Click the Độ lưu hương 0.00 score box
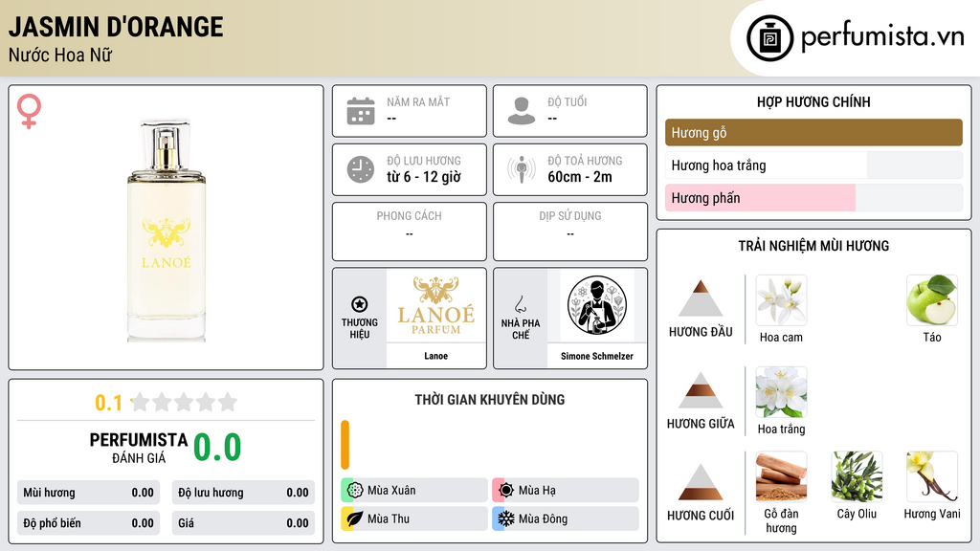 click(243, 493)
